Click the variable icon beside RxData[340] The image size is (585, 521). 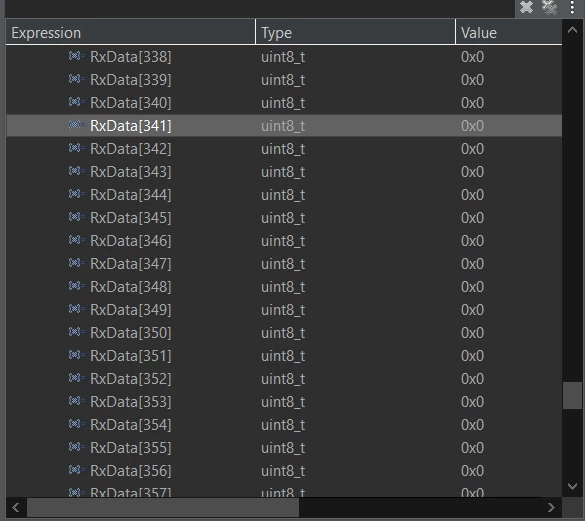[x=76, y=102]
